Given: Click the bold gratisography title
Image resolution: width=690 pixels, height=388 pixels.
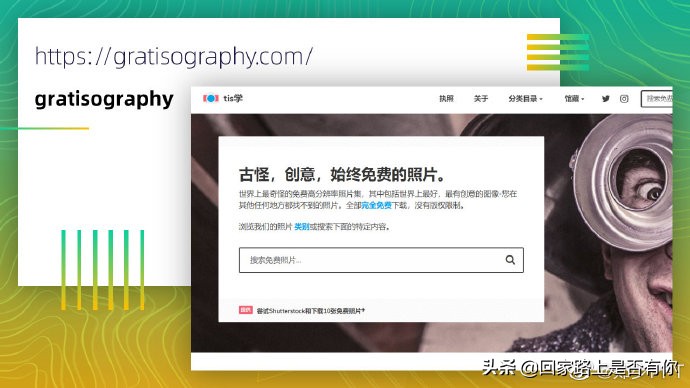Looking at the screenshot, I should tap(104, 99).
